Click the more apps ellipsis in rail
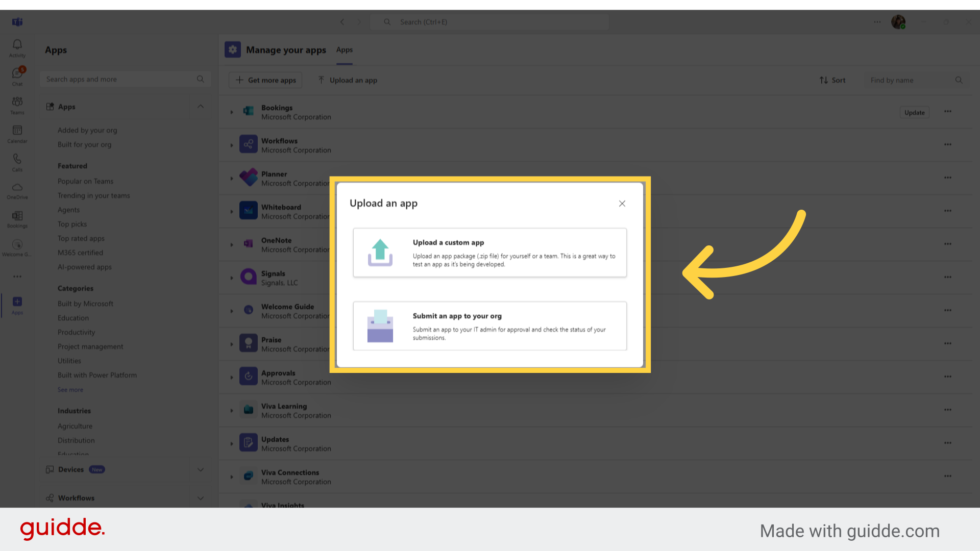This screenshot has height=551, width=980. pyautogui.click(x=17, y=277)
